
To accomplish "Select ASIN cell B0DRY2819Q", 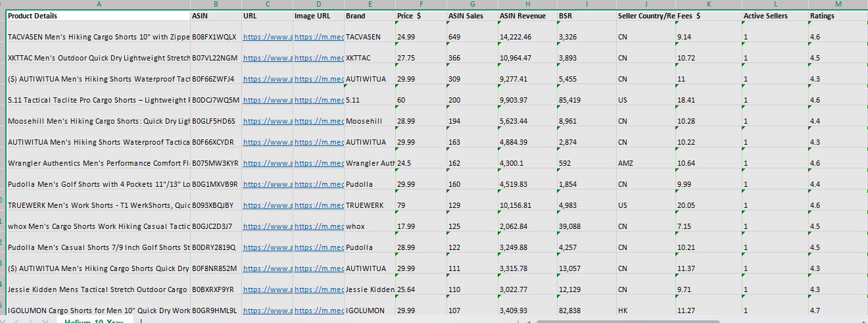I will pyautogui.click(x=216, y=242).
